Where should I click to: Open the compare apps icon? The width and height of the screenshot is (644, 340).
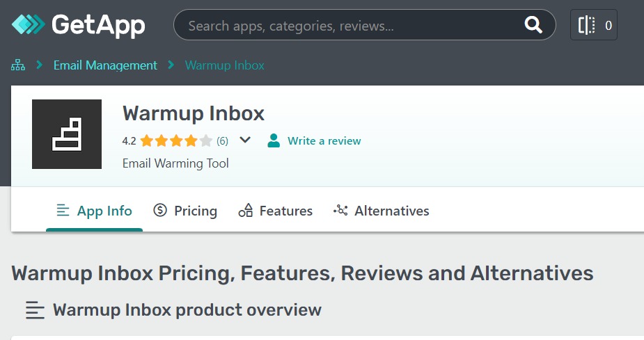pos(593,25)
